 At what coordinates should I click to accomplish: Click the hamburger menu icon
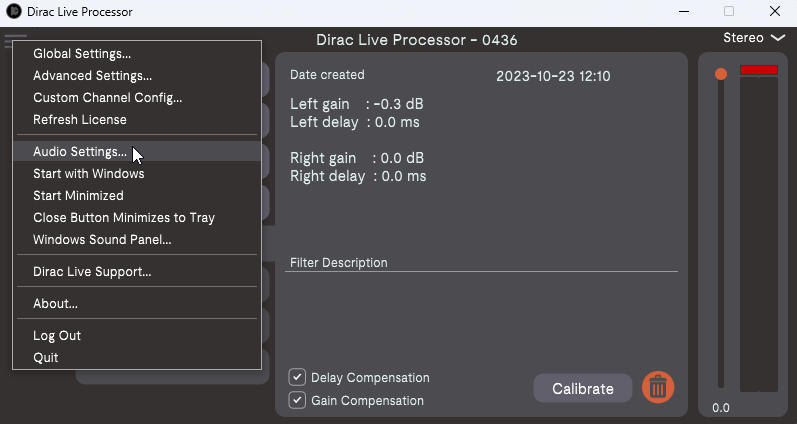pos(13,41)
